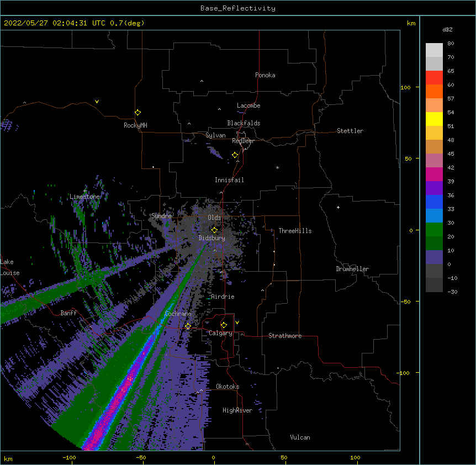Click the Banff label
The height and width of the screenshot is (465, 476).
(68, 313)
